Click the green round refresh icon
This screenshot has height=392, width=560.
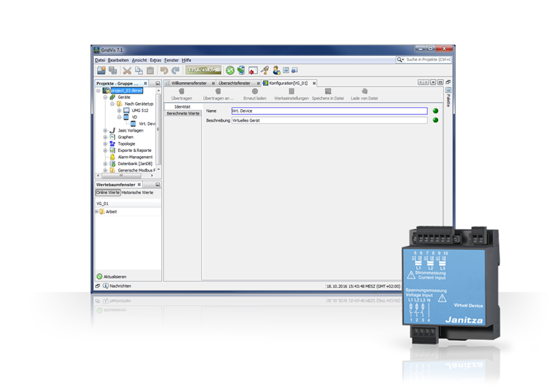230,70
